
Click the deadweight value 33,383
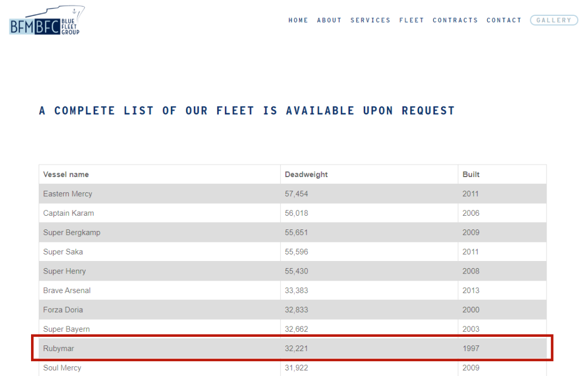pos(296,290)
